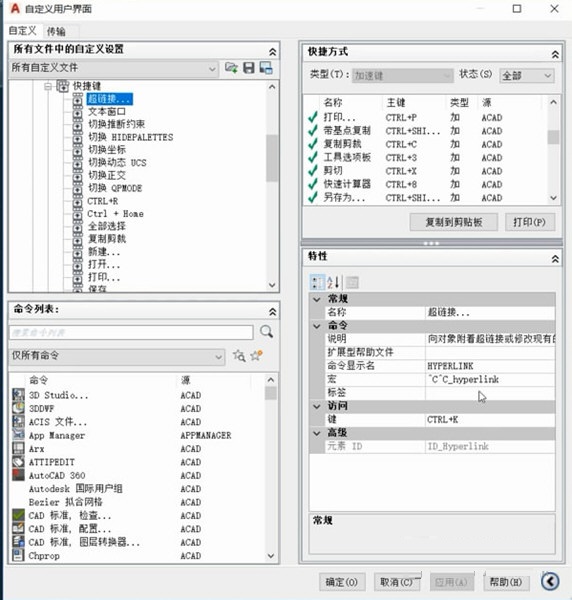Collapse the 快捷方式 panel
Viewport: 572px width, 600px height.
point(555,54)
